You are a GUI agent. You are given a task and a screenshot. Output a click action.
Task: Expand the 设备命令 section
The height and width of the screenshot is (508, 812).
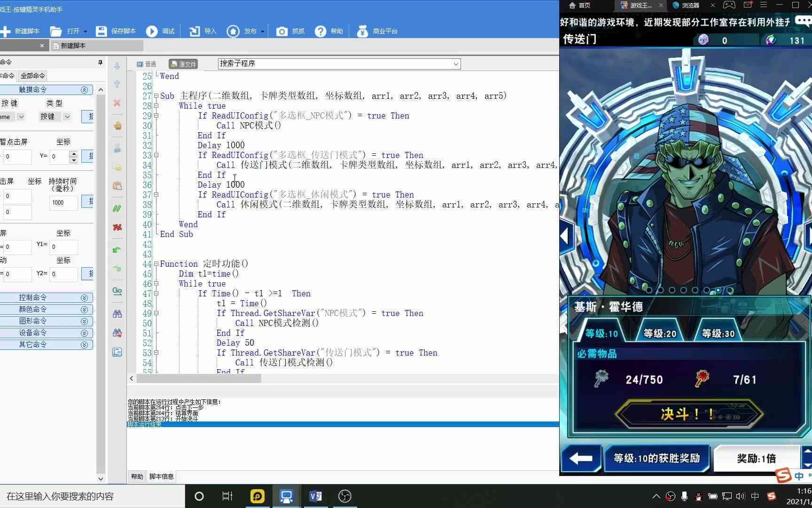coord(84,333)
